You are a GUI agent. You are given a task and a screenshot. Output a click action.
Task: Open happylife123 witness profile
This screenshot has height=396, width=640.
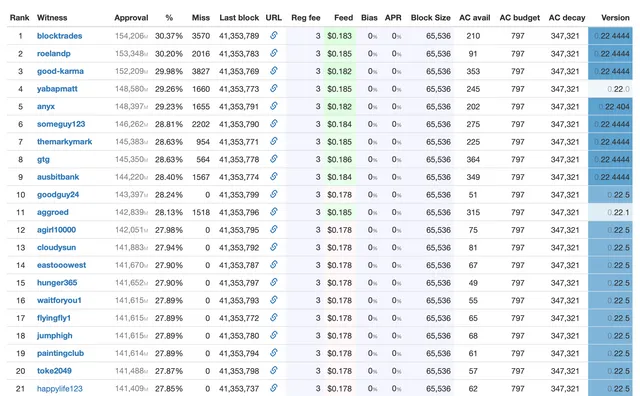tap(60, 389)
